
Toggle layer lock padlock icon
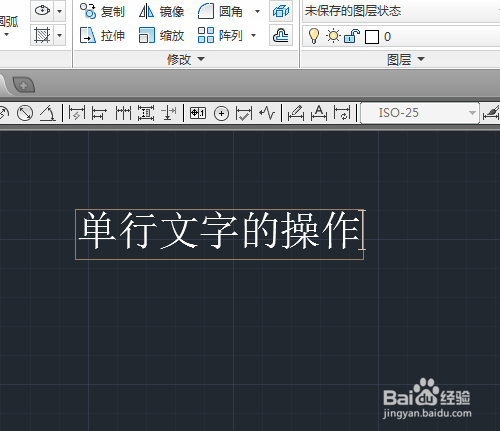click(352, 36)
